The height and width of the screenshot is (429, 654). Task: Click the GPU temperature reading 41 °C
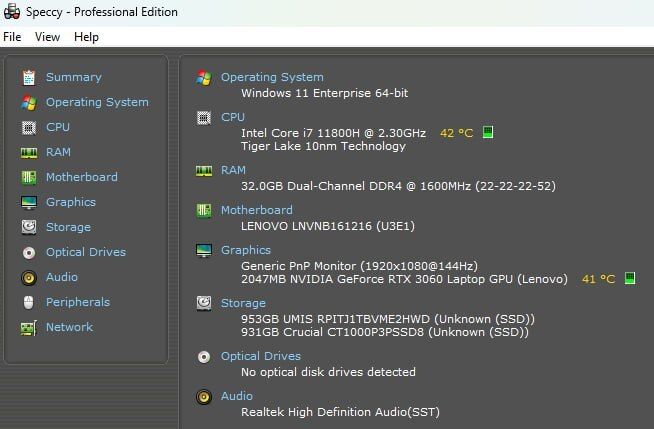[599, 279]
